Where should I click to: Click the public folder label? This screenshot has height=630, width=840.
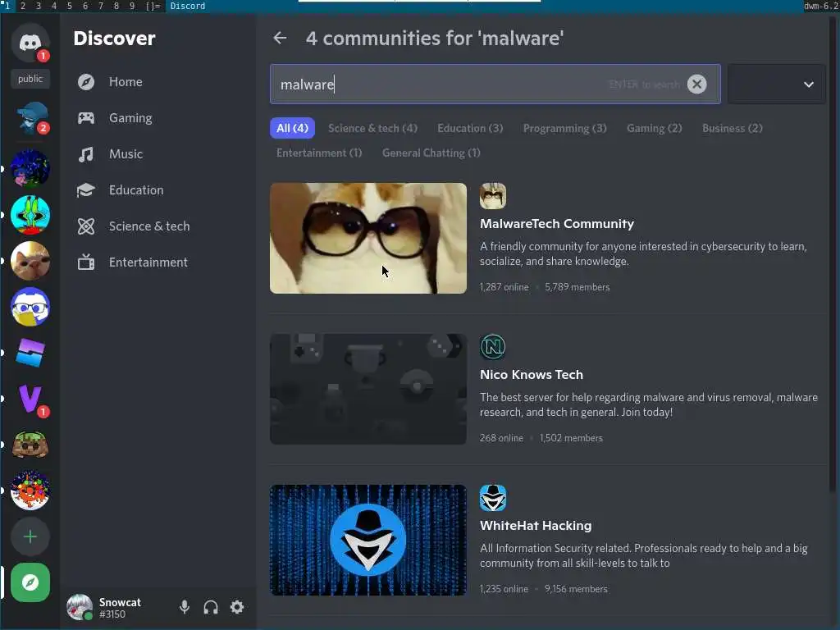point(30,79)
